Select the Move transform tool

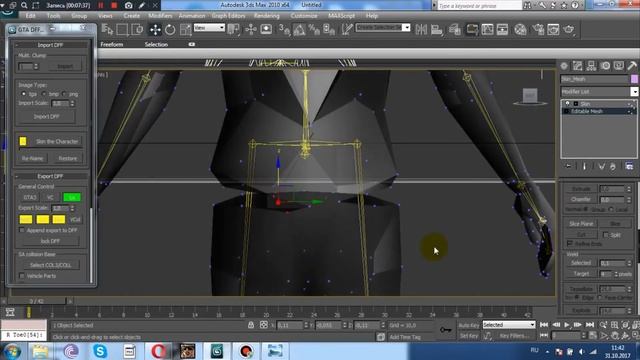155,29
